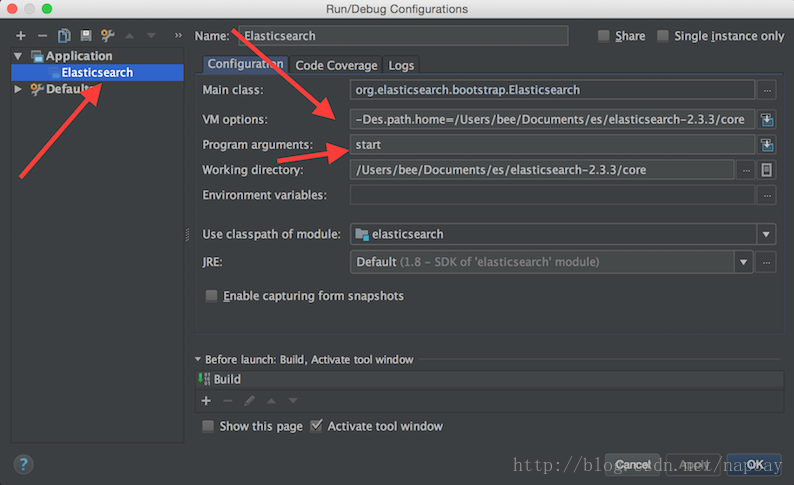794x485 pixels.
Task: Open the Logs tab
Action: click(x=401, y=65)
